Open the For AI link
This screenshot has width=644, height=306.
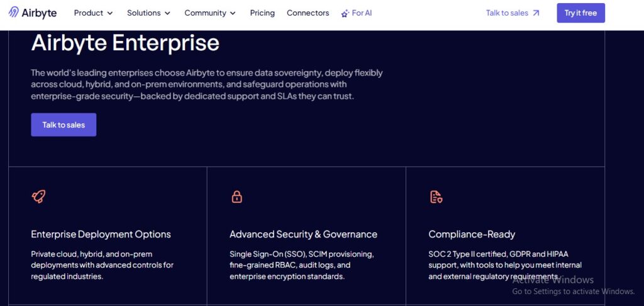pyautogui.click(x=362, y=13)
